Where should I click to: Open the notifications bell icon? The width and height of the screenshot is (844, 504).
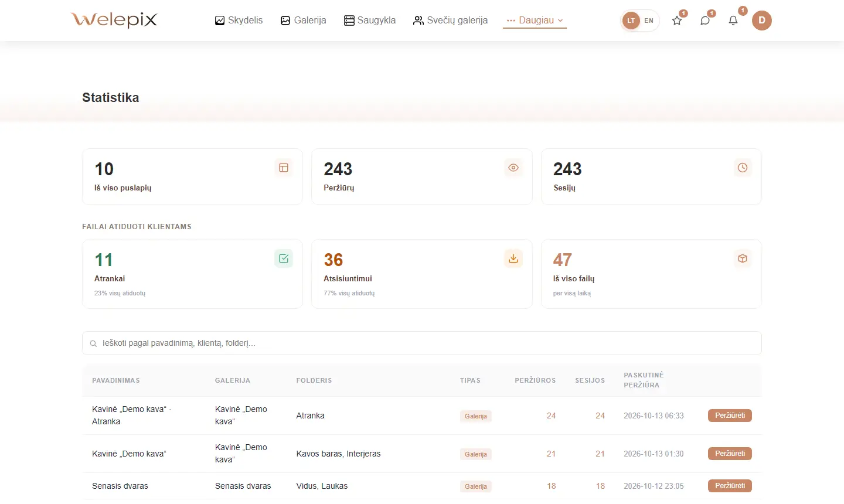[x=733, y=21]
